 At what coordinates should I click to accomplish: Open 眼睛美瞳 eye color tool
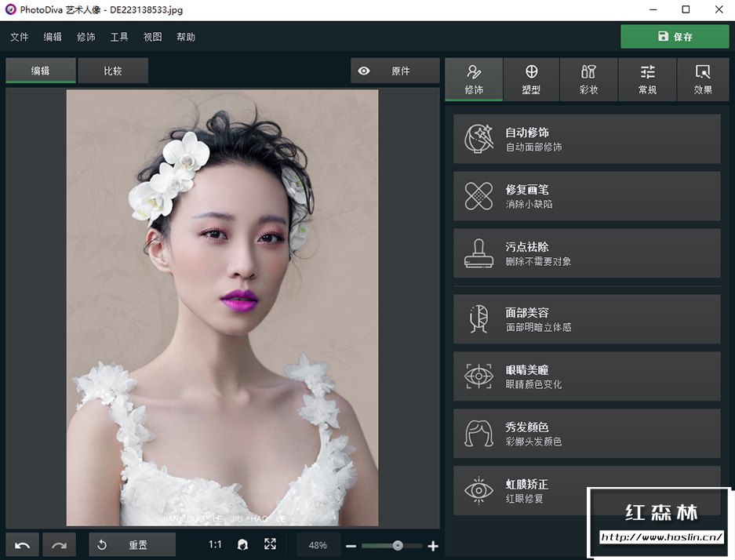pyautogui.click(x=587, y=376)
